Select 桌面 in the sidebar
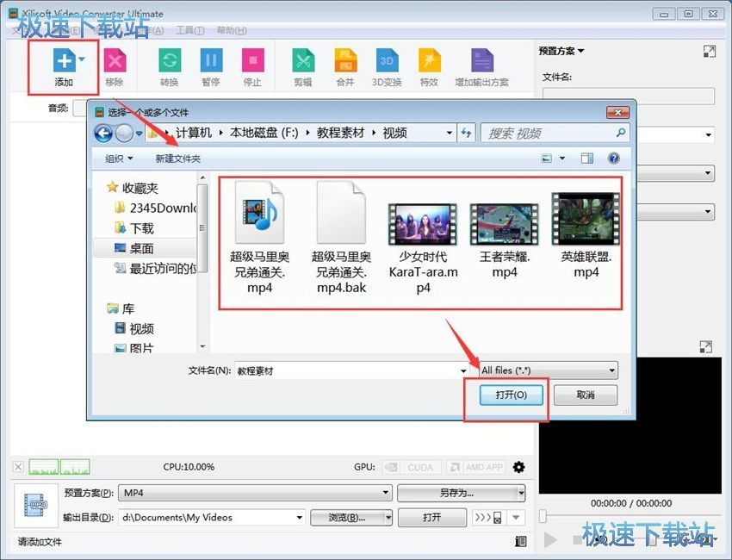This screenshot has height=560, width=732. 134,248
